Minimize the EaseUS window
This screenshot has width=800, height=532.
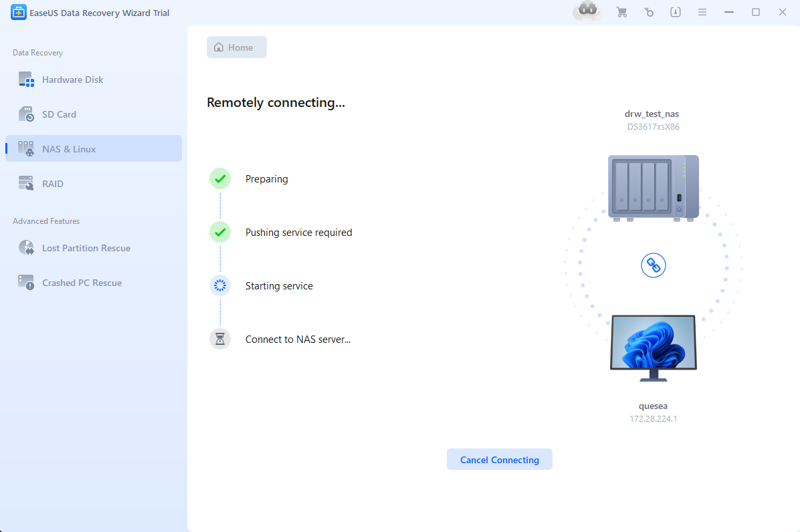point(729,12)
